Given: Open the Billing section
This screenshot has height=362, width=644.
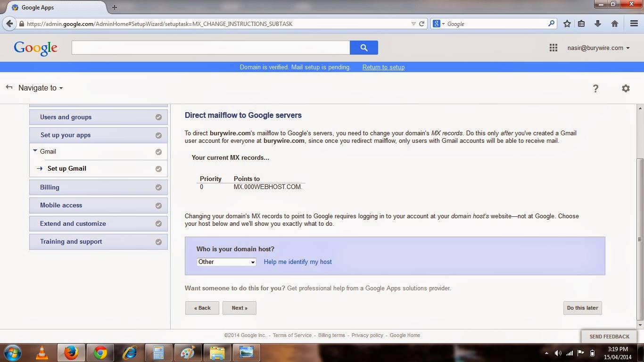Looking at the screenshot, I should (98, 188).
